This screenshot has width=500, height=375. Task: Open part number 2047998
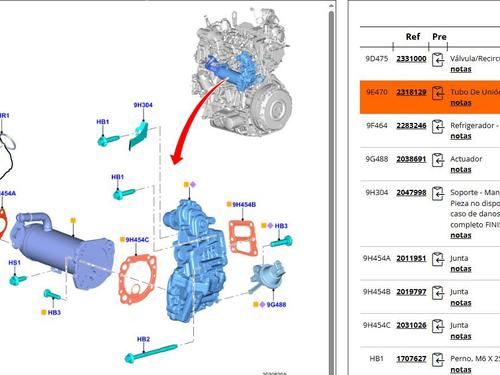411,192
